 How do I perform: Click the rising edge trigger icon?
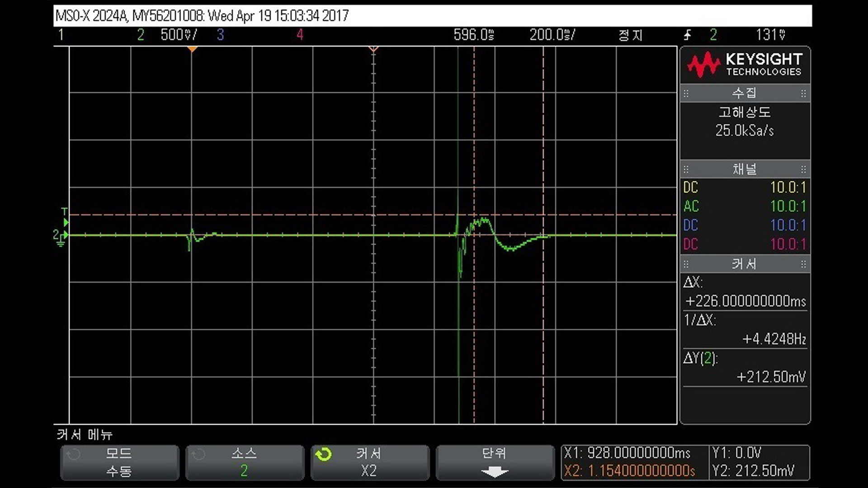click(x=688, y=35)
